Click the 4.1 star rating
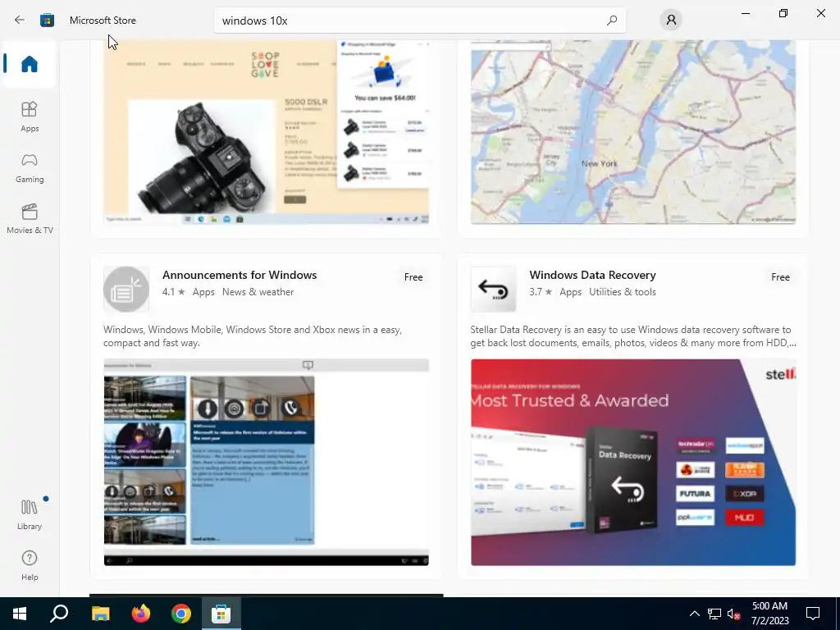This screenshot has height=630, width=840. [174, 292]
